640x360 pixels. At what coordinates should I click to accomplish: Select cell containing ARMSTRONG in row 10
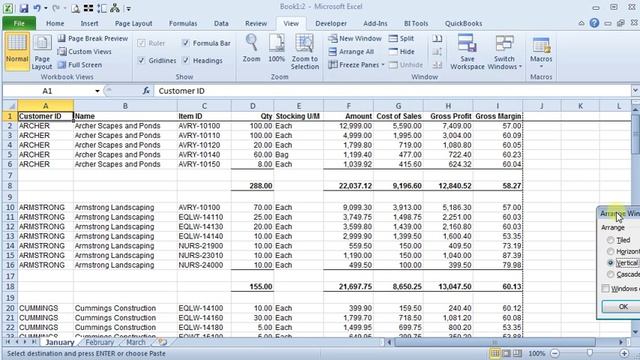pos(45,207)
